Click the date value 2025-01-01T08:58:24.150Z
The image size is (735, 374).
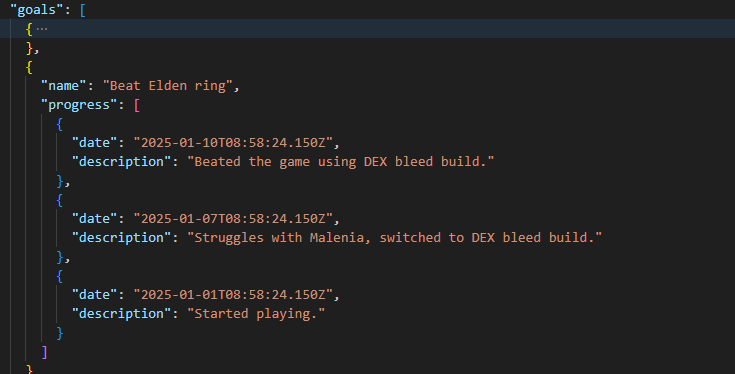[x=233, y=294]
